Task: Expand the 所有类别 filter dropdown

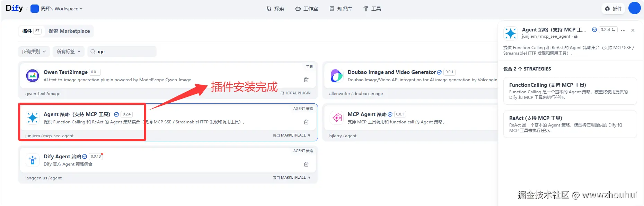Action: point(34,51)
